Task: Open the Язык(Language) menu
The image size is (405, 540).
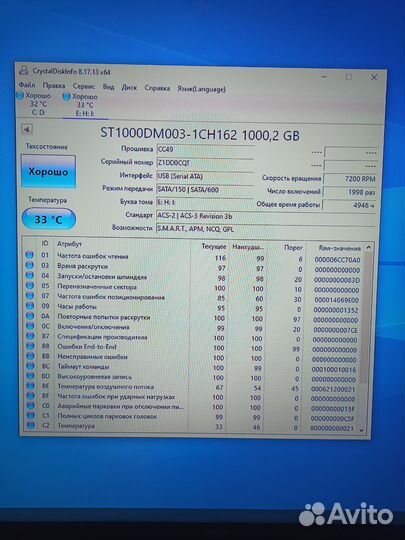Action: (201, 89)
